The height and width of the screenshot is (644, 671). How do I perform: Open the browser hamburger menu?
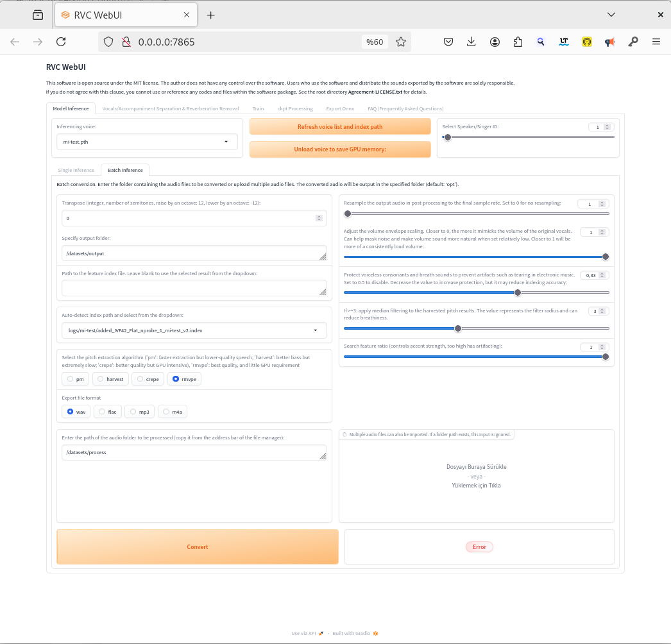(x=656, y=42)
